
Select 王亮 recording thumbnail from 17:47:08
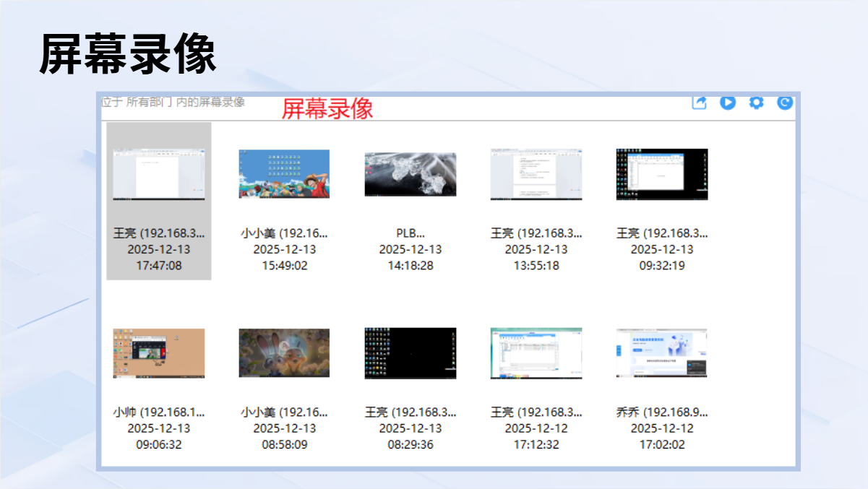(x=159, y=174)
